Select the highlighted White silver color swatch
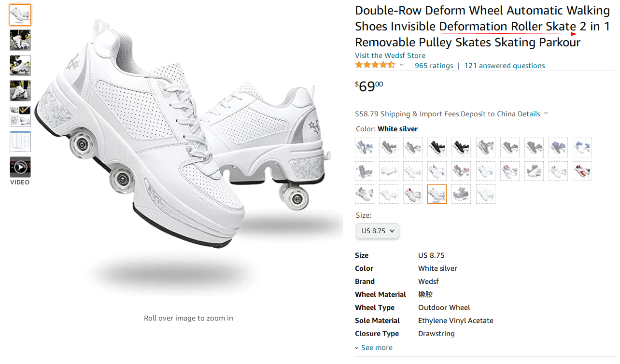Screen dimensions: 620x364 [437, 194]
